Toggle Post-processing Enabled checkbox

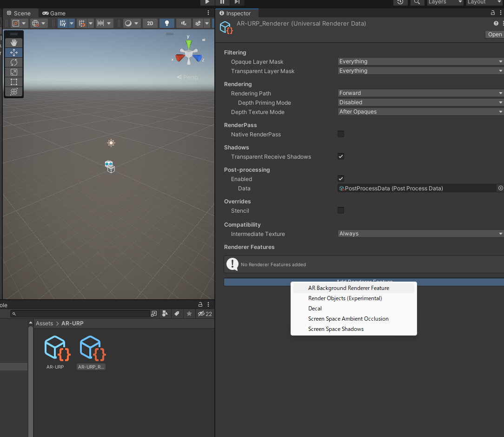(x=341, y=179)
